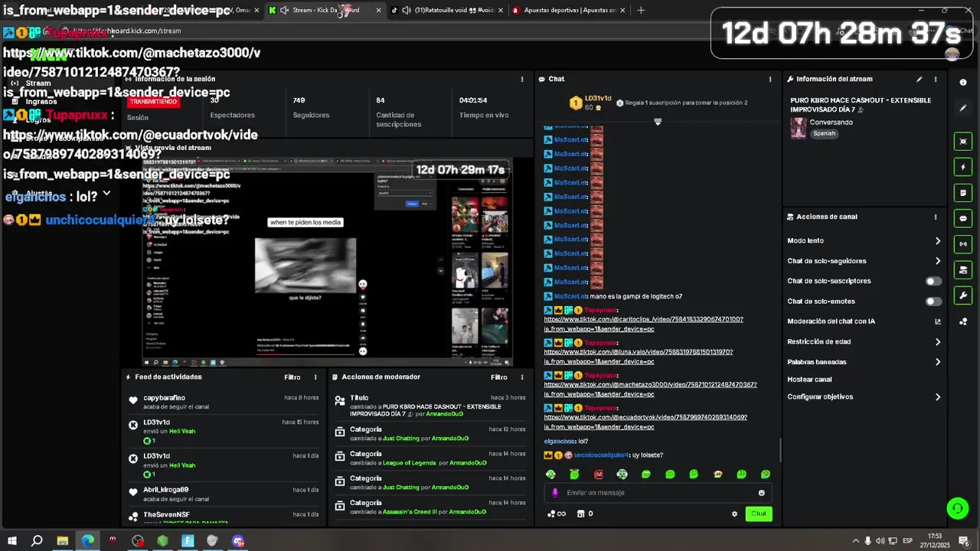Click capybarafino in activity feed

coord(164,398)
